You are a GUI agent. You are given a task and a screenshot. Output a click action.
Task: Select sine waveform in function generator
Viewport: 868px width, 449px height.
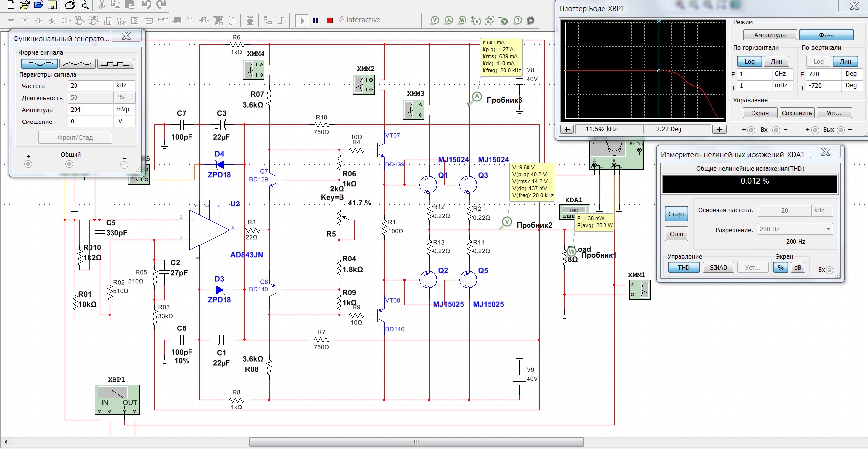pos(39,64)
